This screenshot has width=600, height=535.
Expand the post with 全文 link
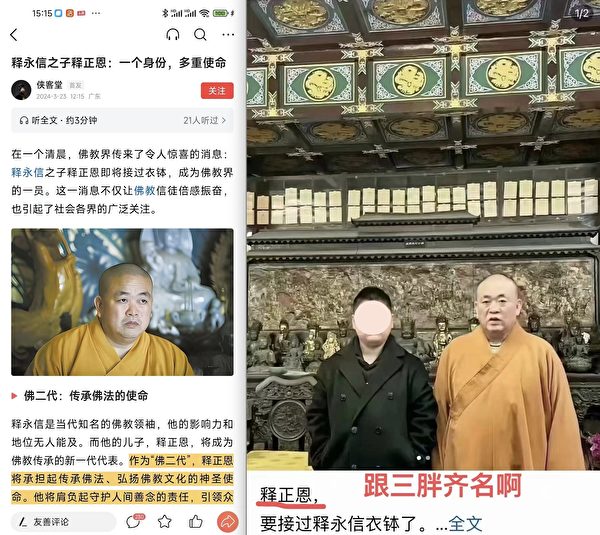(x=465, y=524)
